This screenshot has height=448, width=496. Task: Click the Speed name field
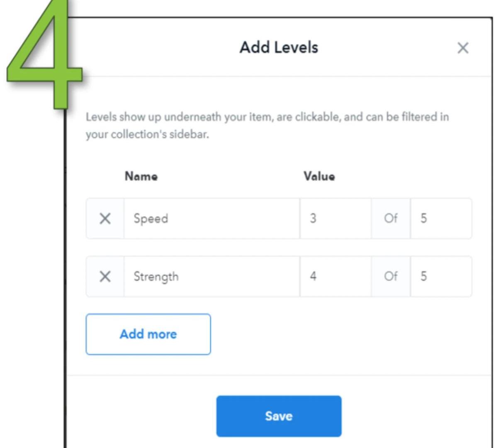coord(212,219)
